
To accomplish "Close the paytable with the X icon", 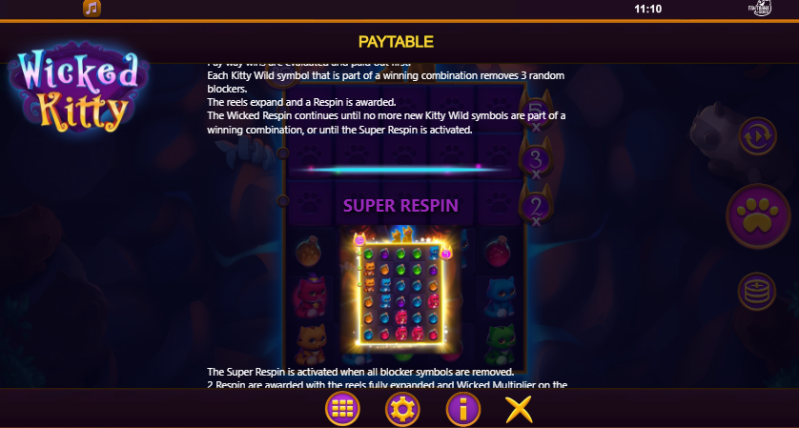I will (x=519, y=409).
